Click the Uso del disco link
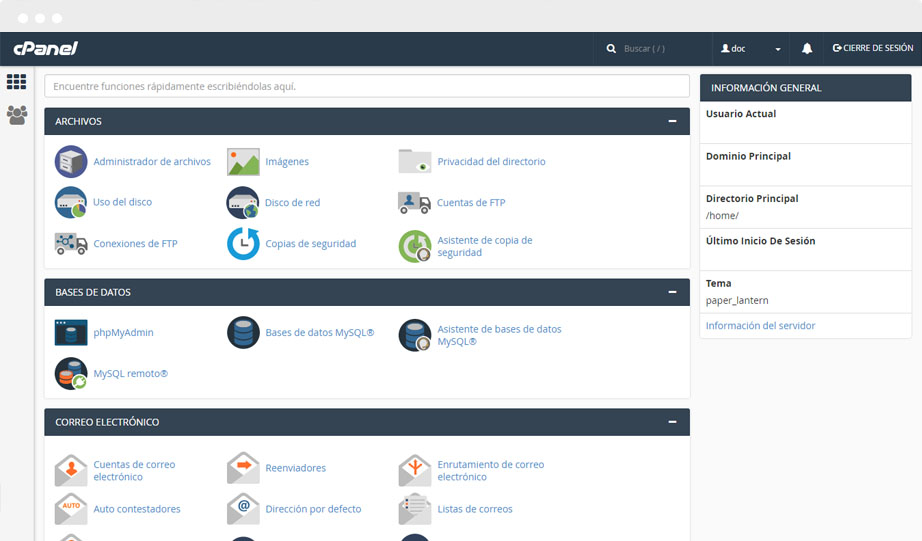The image size is (922, 541). 122,202
